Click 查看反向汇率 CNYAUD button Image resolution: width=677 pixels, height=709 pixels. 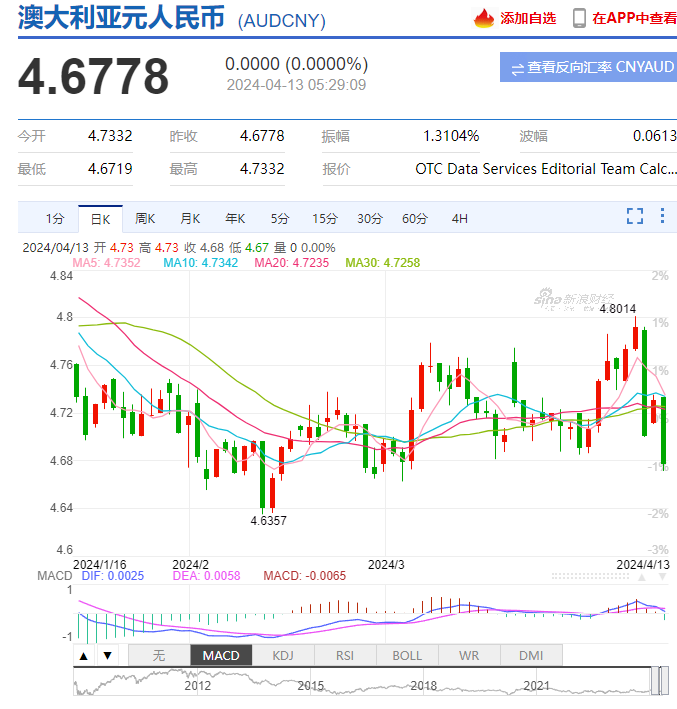coord(588,68)
